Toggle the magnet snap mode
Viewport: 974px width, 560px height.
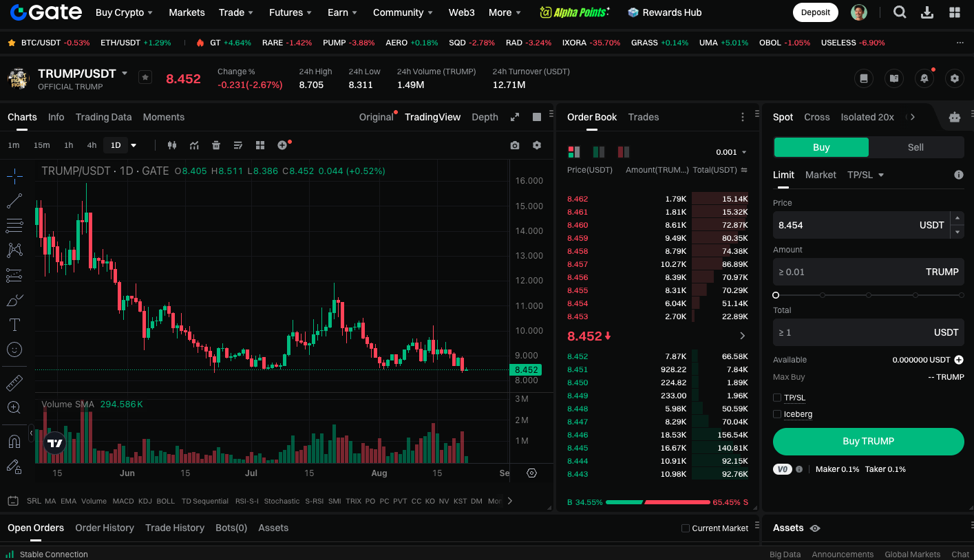coord(14,441)
